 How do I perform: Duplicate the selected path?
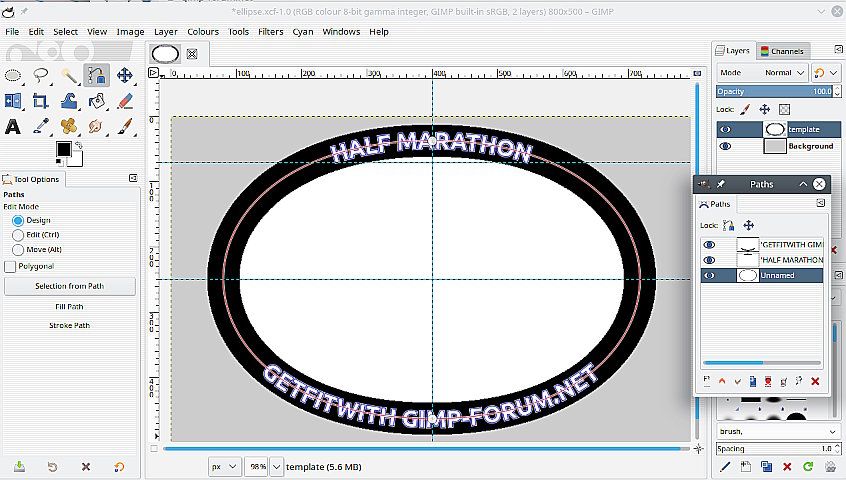753,381
